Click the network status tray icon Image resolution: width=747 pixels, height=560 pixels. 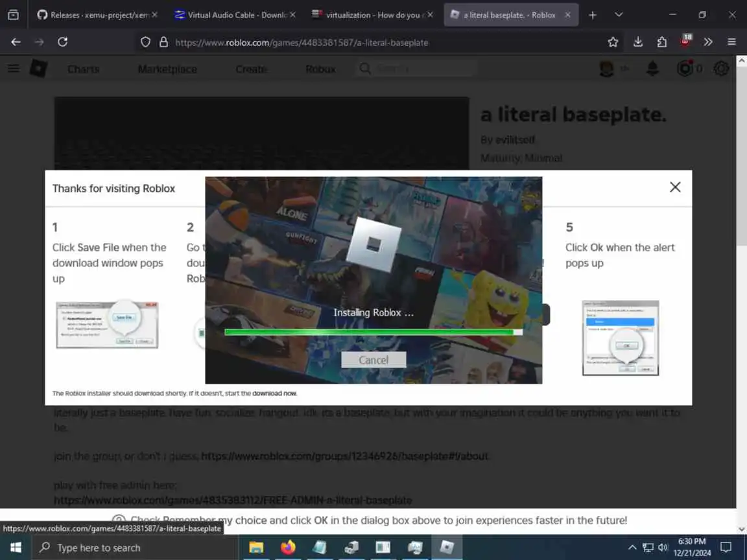pos(648,547)
